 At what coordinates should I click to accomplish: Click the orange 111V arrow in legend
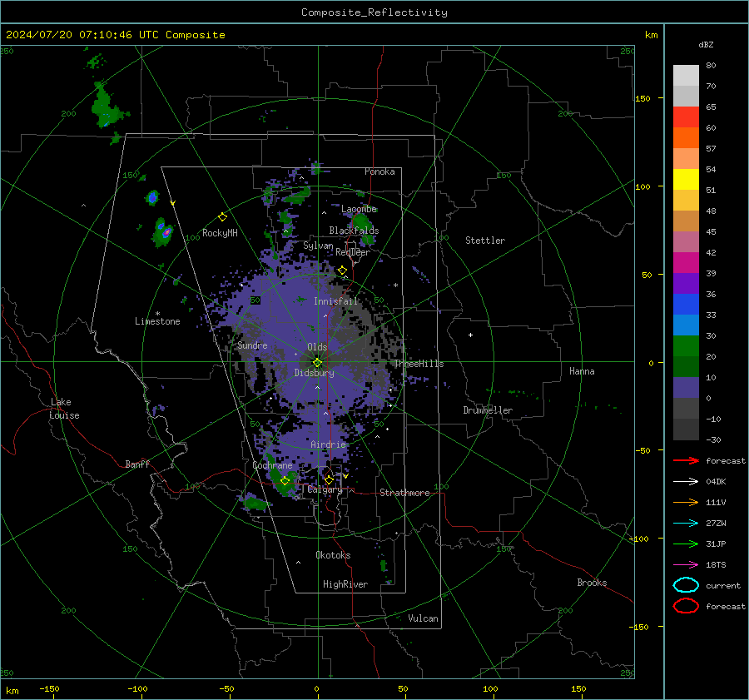click(686, 502)
